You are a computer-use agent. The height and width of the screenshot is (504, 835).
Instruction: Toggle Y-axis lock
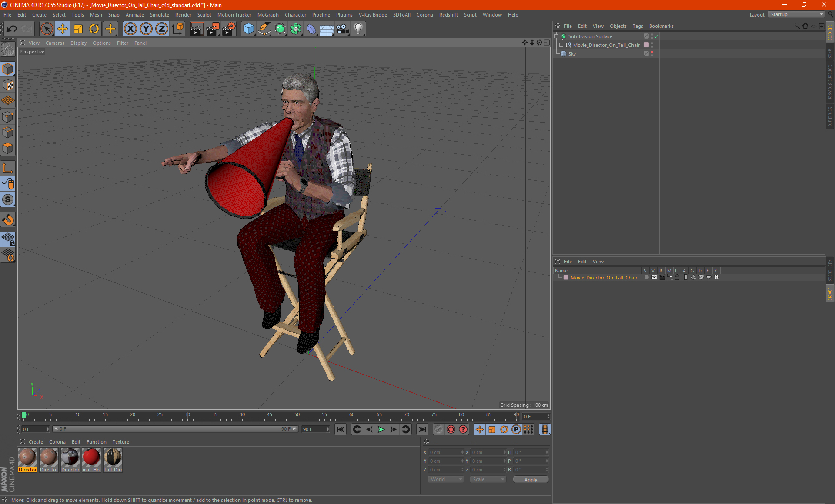click(146, 29)
